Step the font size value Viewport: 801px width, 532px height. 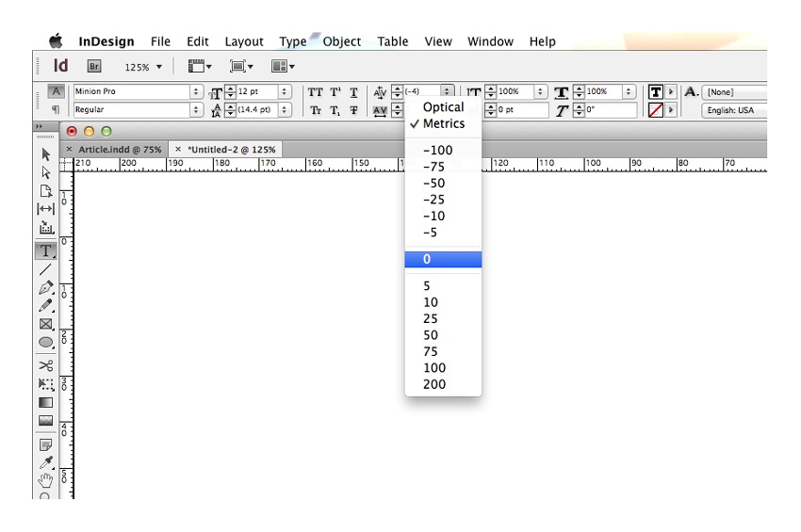[230, 91]
